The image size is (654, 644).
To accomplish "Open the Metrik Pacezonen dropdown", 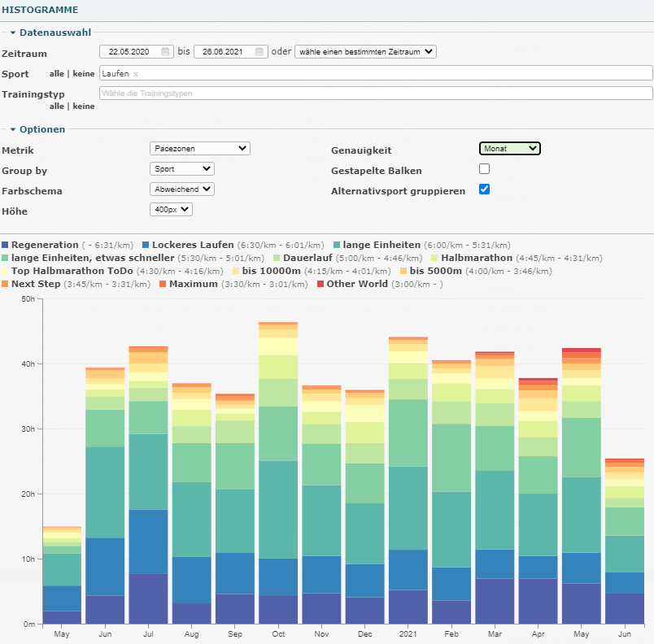I will (x=200, y=149).
